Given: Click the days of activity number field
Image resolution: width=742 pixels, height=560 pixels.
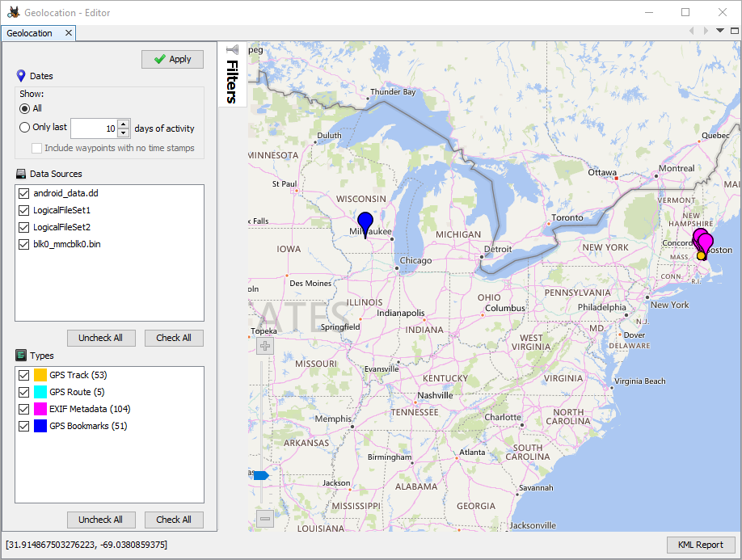Looking at the screenshot, I should [94, 128].
